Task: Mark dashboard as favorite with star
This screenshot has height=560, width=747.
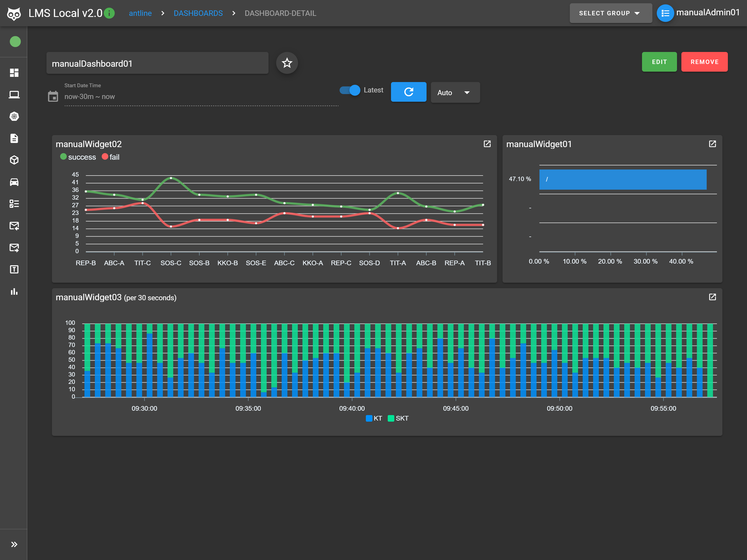Action: coord(287,63)
